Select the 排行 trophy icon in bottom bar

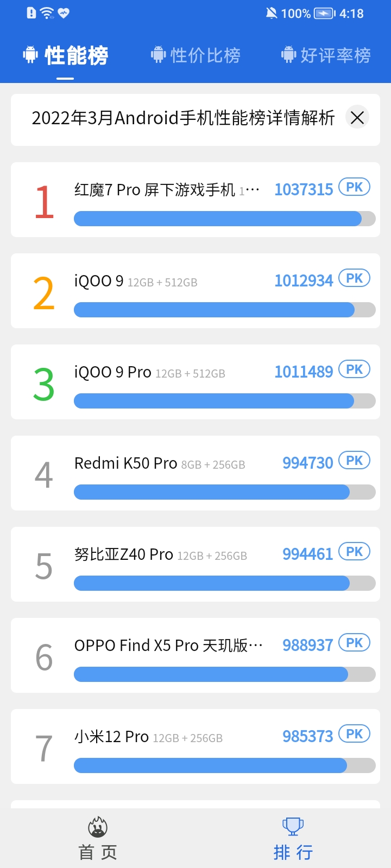(x=293, y=827)
